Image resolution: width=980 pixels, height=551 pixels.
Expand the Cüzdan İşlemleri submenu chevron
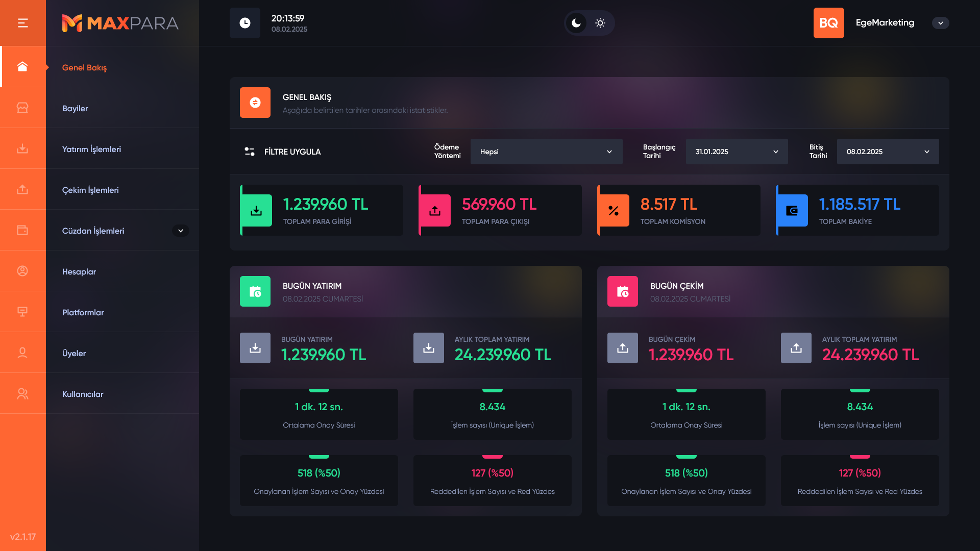click(181, 231)
